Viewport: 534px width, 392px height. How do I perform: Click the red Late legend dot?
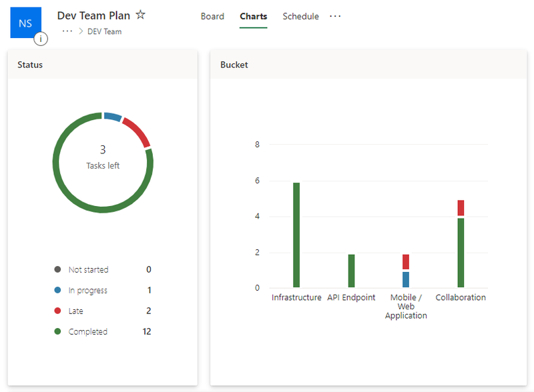point(59,311)
